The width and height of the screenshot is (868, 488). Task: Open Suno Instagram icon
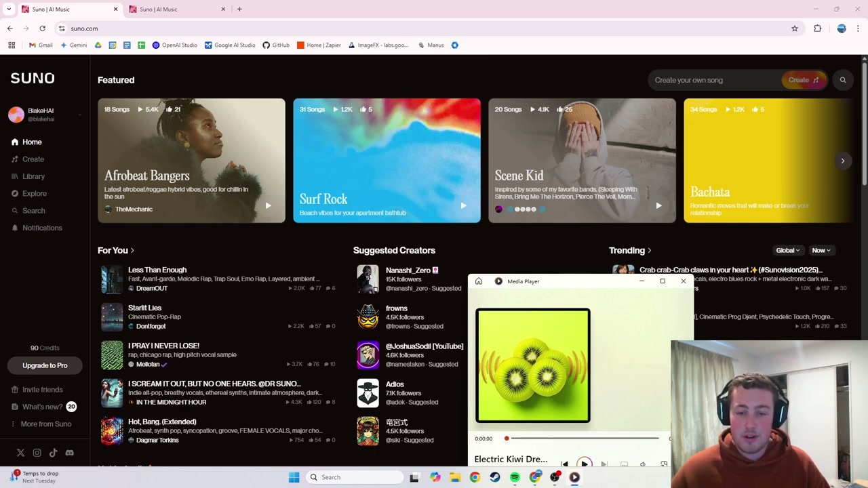(37, 453)
